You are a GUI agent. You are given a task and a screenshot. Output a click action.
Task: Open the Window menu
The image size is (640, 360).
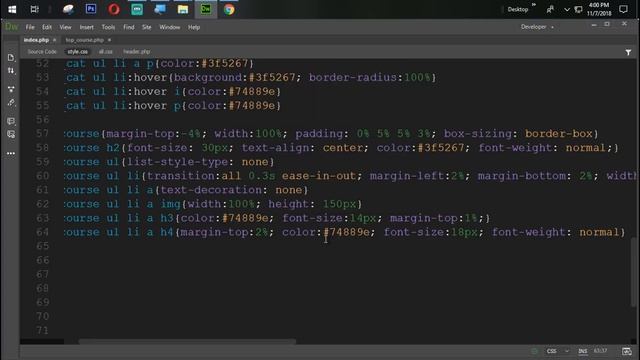pos(169,27)
